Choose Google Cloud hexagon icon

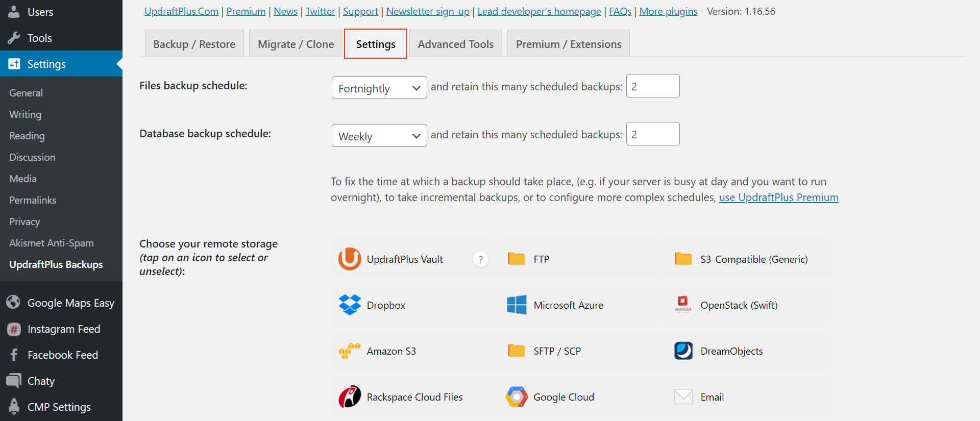517,397
